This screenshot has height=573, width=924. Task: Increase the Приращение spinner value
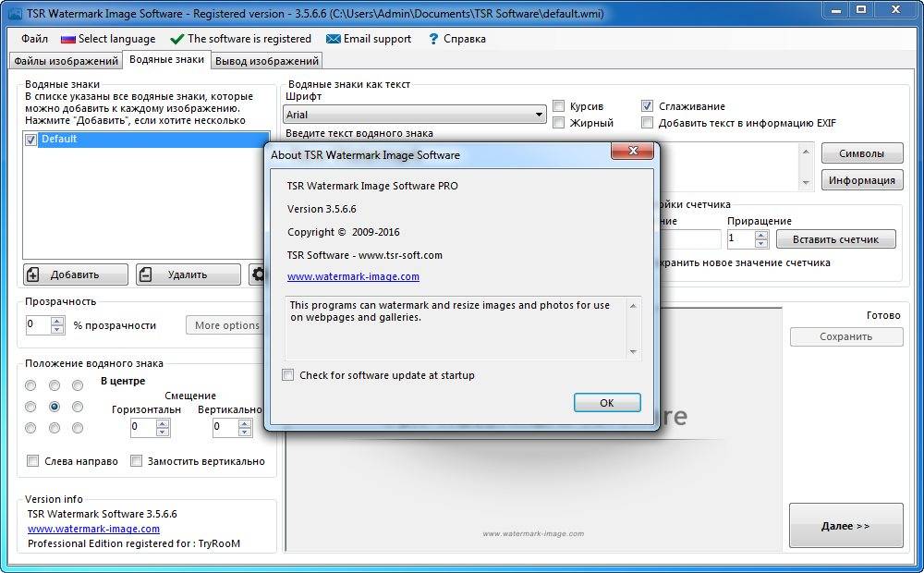[761, 236]
